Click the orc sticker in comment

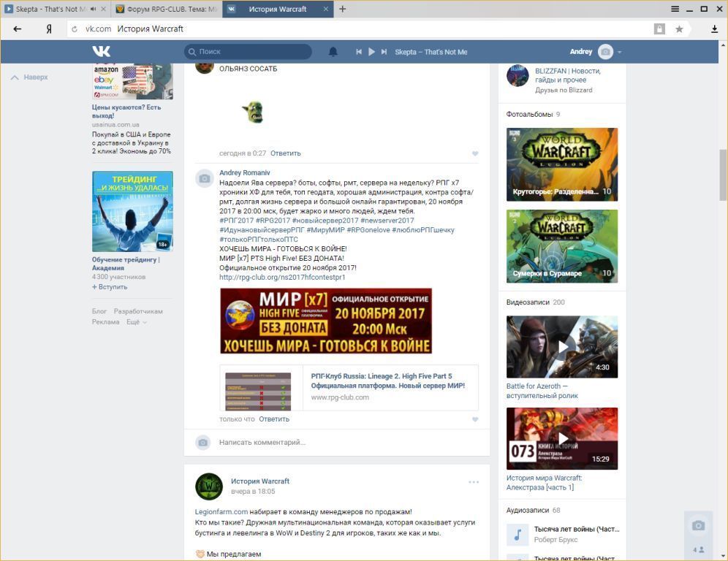tap(253, 112)
